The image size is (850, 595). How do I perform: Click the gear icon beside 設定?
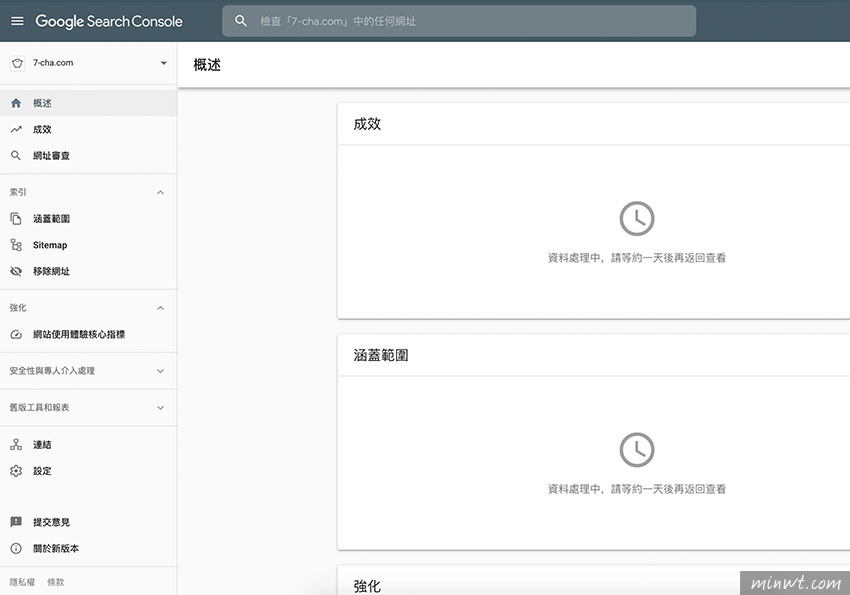16,471
